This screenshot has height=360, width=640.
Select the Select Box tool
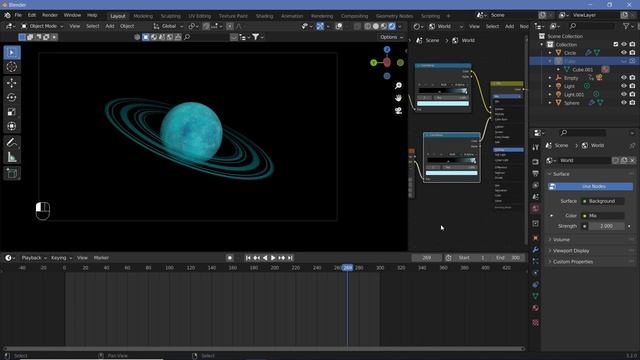[x=12, y=53]
